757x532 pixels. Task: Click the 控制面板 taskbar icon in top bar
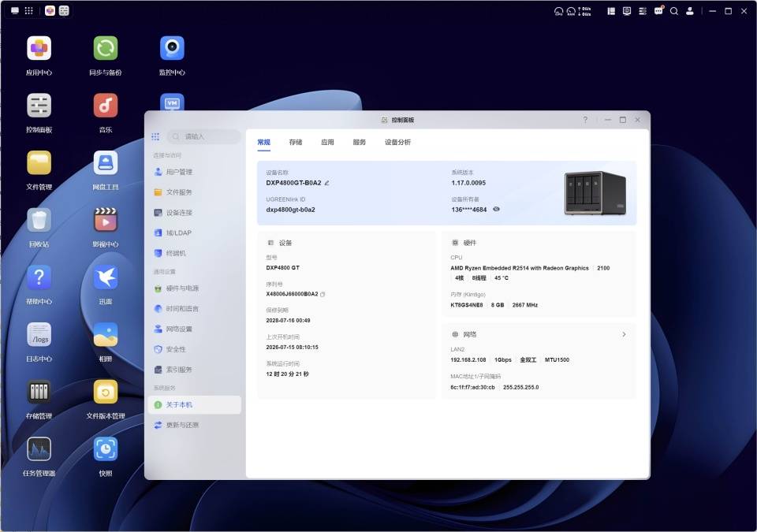point(64,10)
